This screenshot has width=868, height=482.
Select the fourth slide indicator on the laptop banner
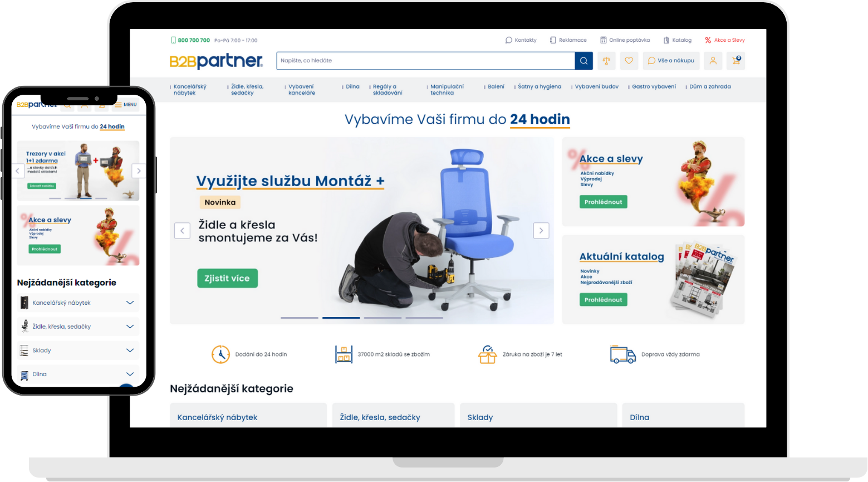(424, 318)
